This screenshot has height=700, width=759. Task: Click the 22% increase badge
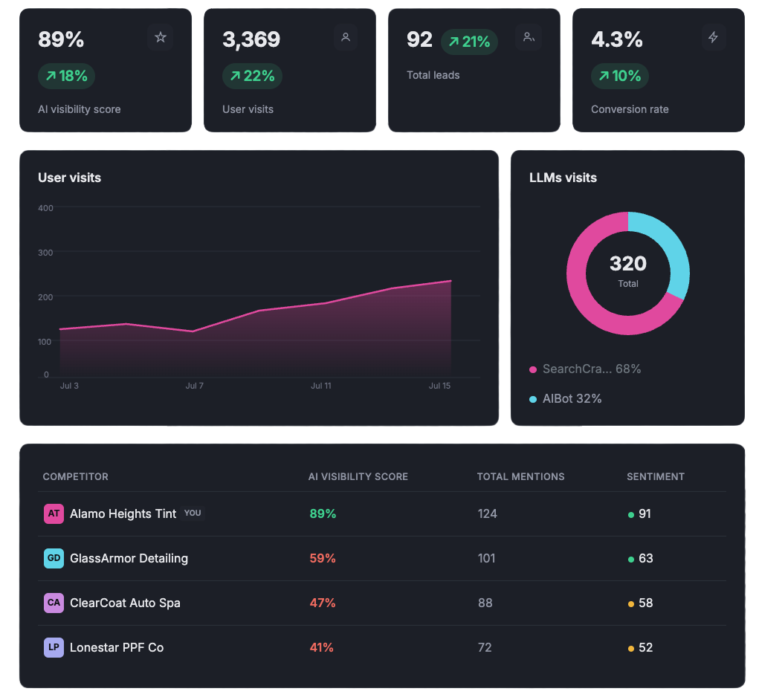pos(252,76)
